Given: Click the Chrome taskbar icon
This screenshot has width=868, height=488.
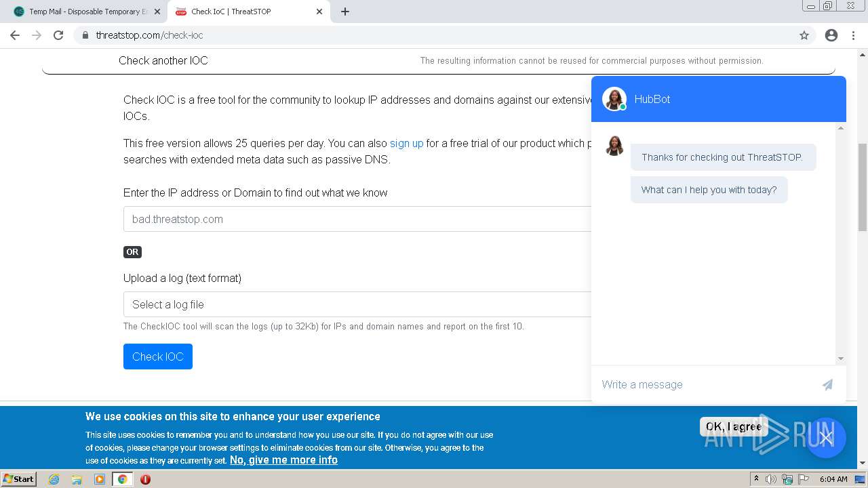Looking at the screenshot, I should (x=122, y=479).
